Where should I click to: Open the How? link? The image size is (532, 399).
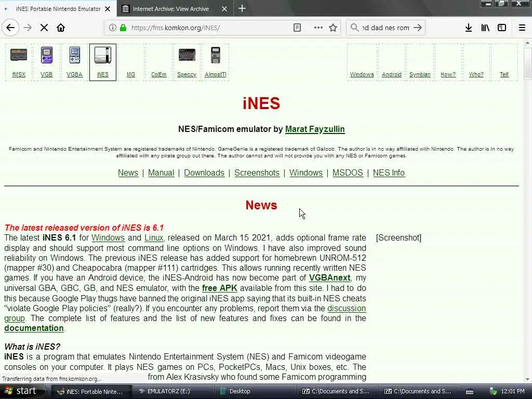[x=448, y=74]
